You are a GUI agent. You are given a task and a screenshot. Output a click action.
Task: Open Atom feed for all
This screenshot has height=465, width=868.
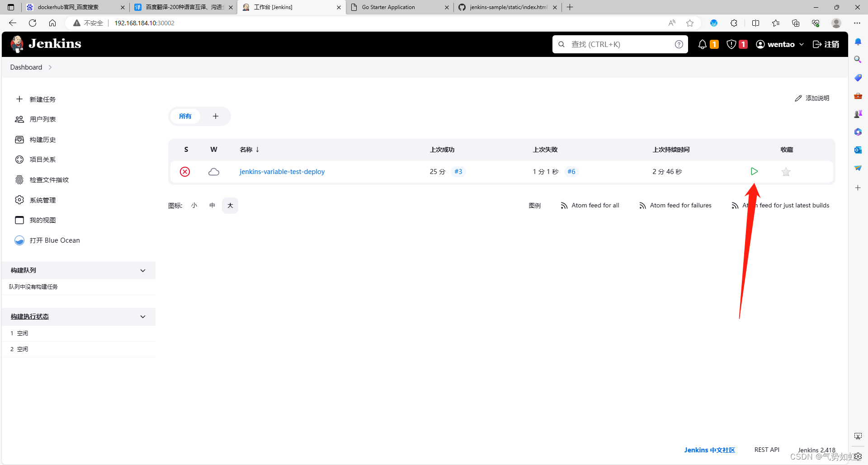[x=590, y=206]
